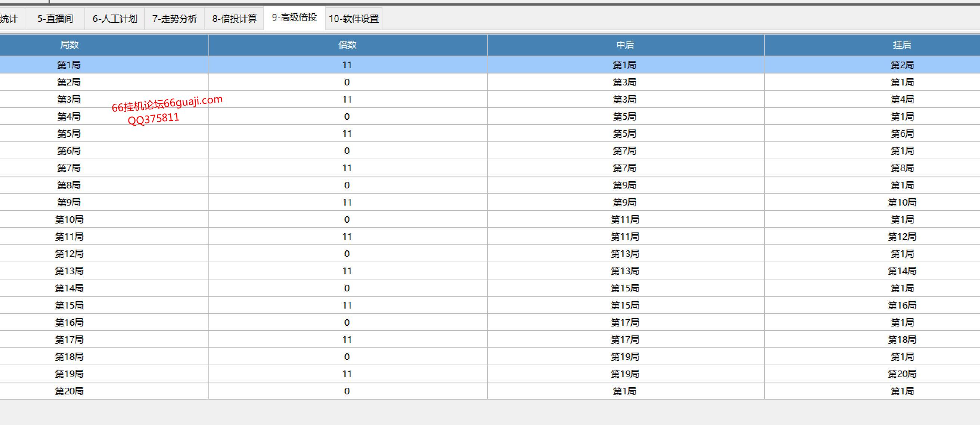Click 中后 cell 第7局 in row 第6局

pos(626,150)
